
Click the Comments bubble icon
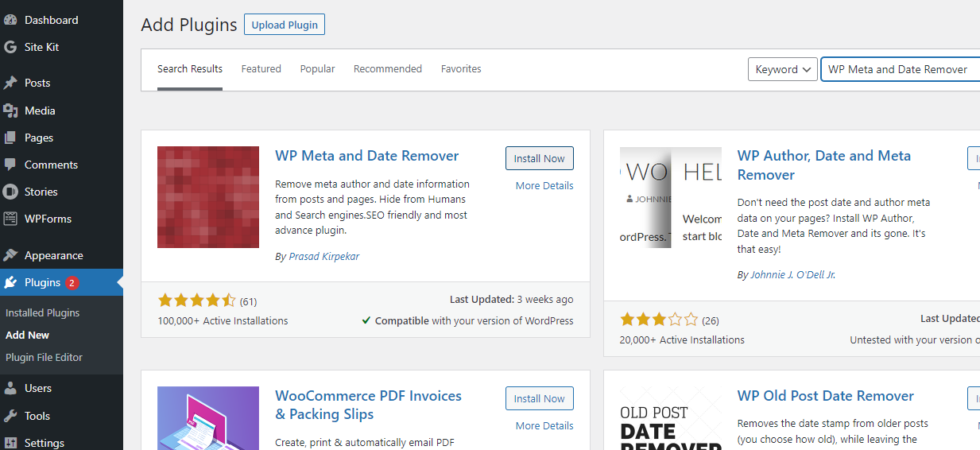(10, 165)
